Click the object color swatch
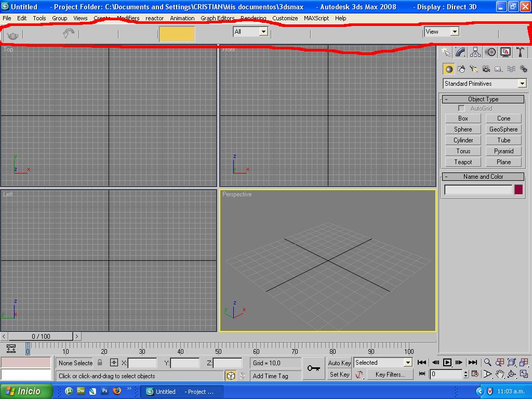 [518, 190]
